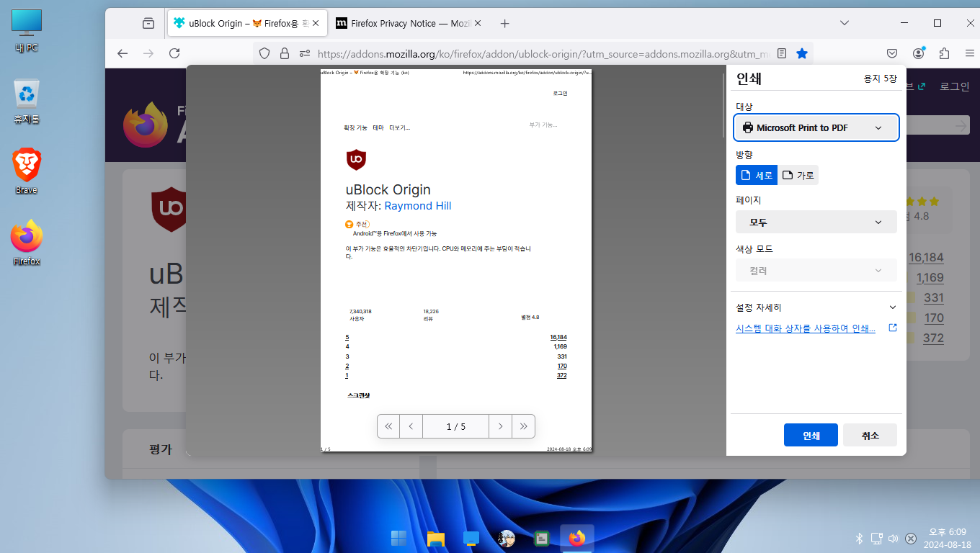Open the 페이지 모두 pages dropdown

816,222
